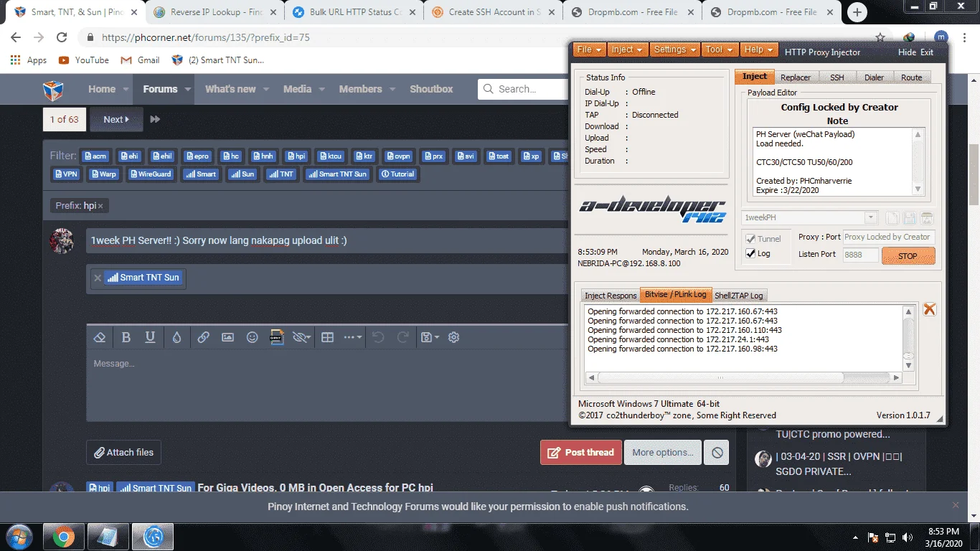The width and height of the screenshot is (980, 551).
Task: Open the Inject Respons log tab
Action: click(x=611, y=296)
